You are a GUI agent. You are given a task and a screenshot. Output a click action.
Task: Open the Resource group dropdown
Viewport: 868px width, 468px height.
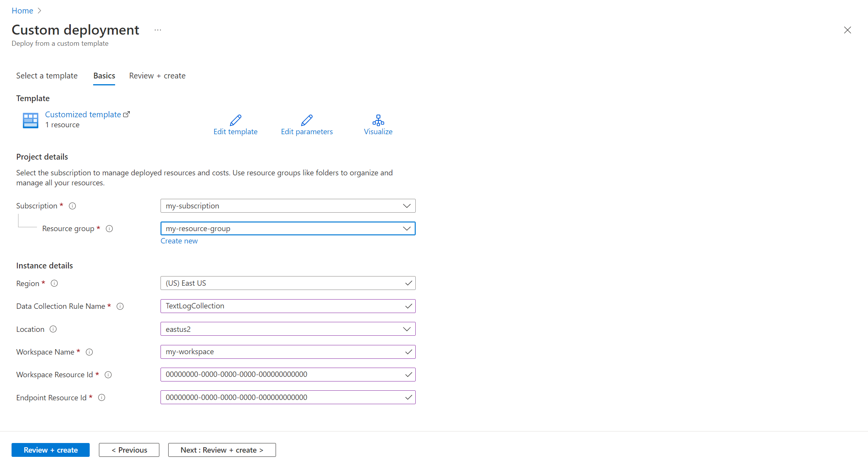[x=288, y=228]
